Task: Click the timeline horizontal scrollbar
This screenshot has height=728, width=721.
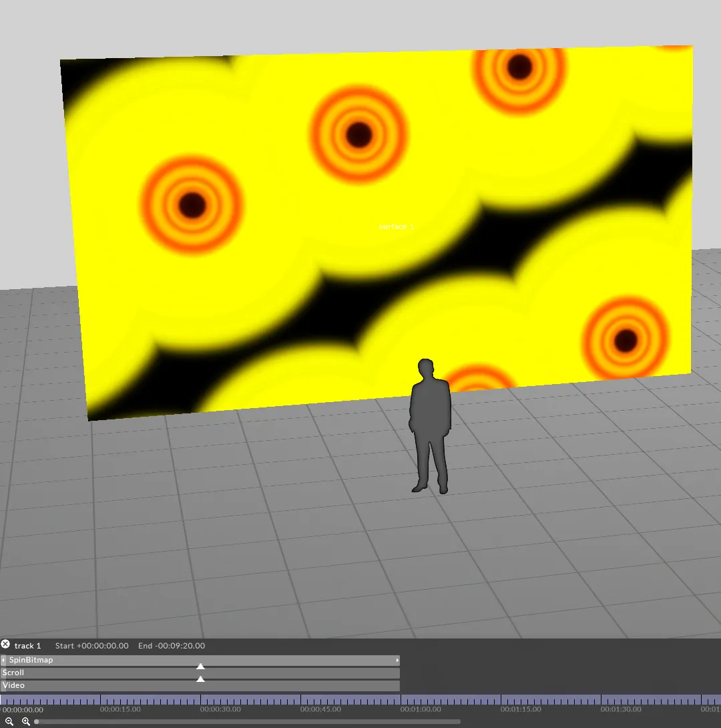Action: pos(247,721)
